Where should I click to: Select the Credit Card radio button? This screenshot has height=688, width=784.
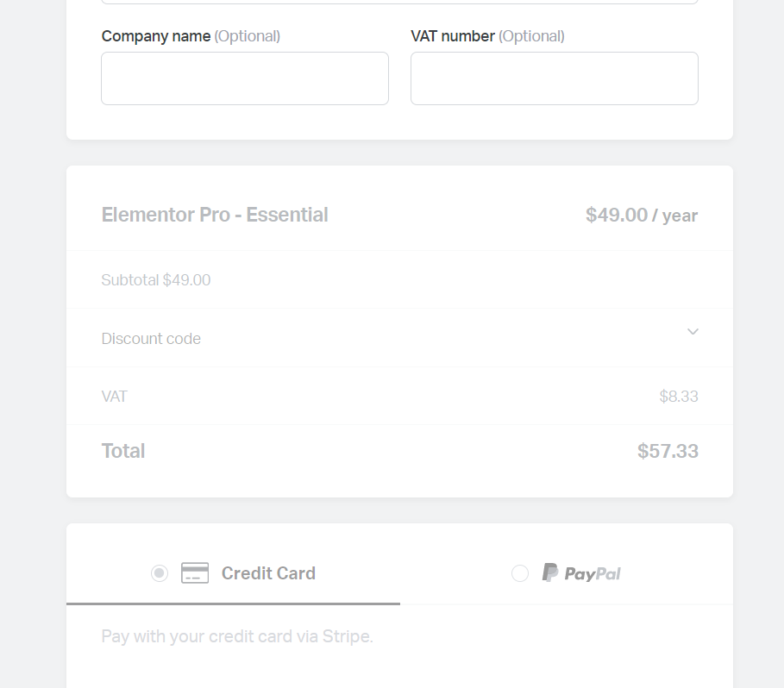click(160, 573)
